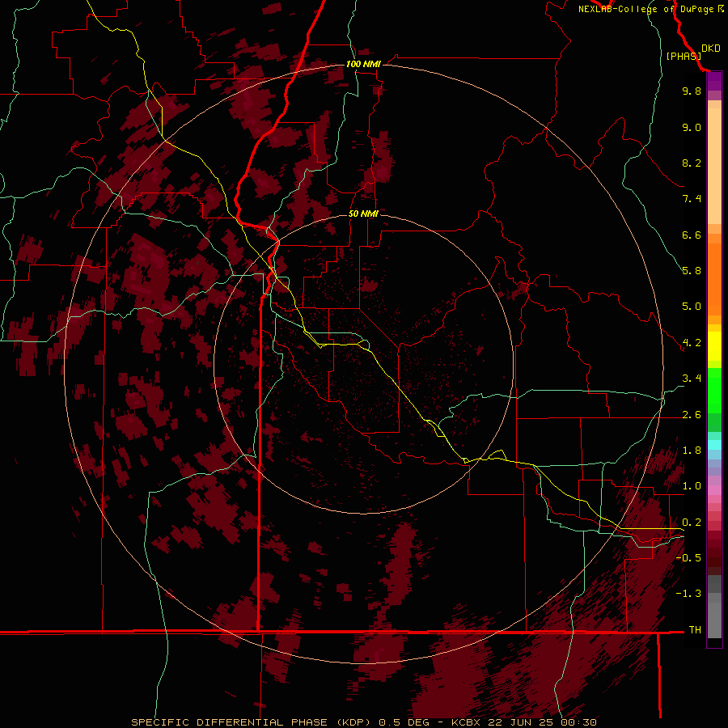
Task: Click the 5.0 value on the scale
Action: tap(692, 307)
